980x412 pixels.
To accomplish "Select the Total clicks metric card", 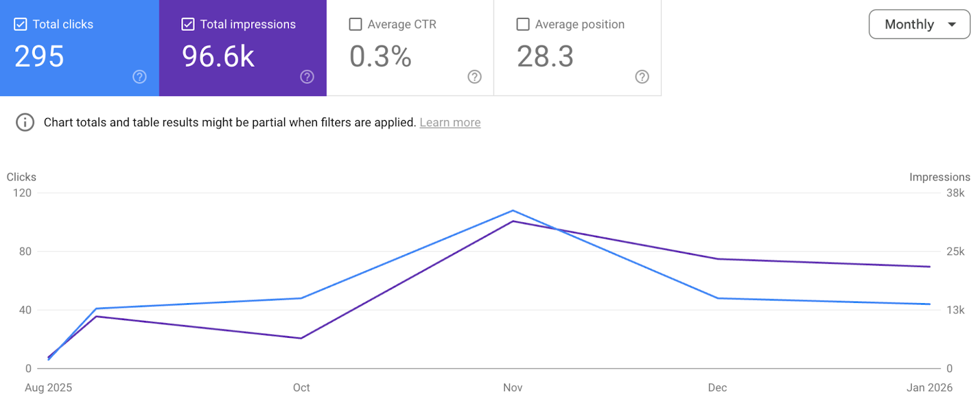I will (x=79, y=49).
